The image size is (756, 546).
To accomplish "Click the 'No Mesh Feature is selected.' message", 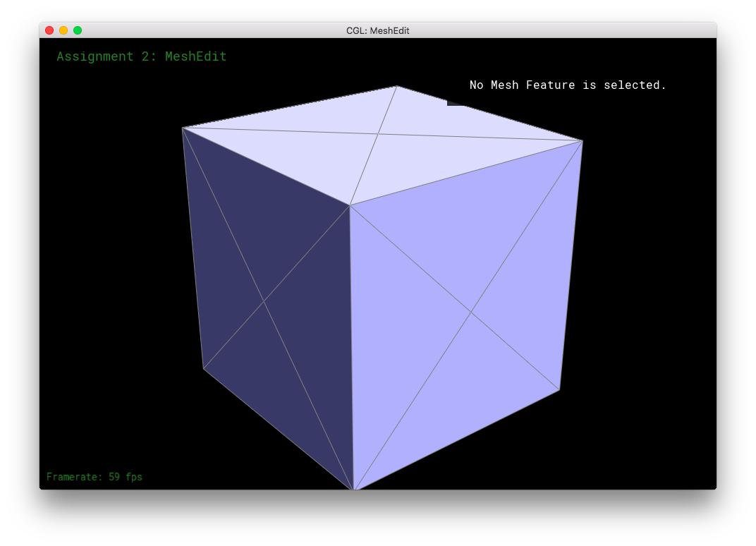I will [x=568, y=85].
